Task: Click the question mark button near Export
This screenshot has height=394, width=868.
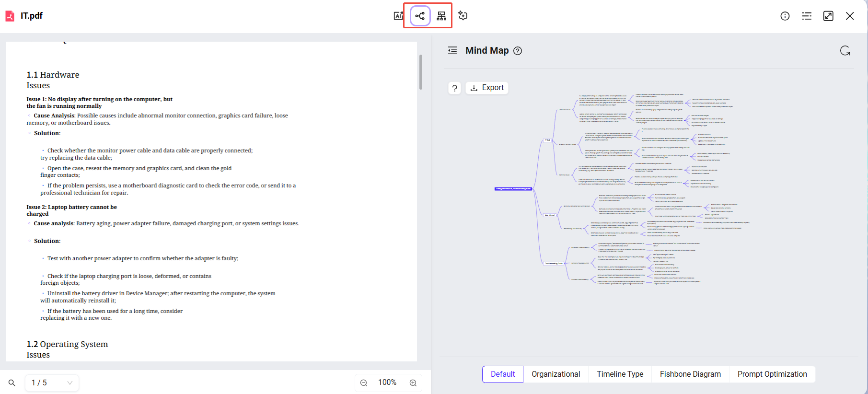Action: coord(455,88)
